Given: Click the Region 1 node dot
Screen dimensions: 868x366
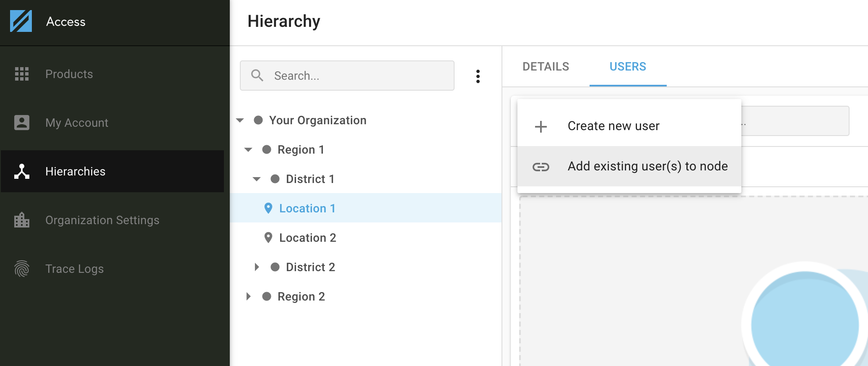Looking at the screenshot, I should coord(267,149).
